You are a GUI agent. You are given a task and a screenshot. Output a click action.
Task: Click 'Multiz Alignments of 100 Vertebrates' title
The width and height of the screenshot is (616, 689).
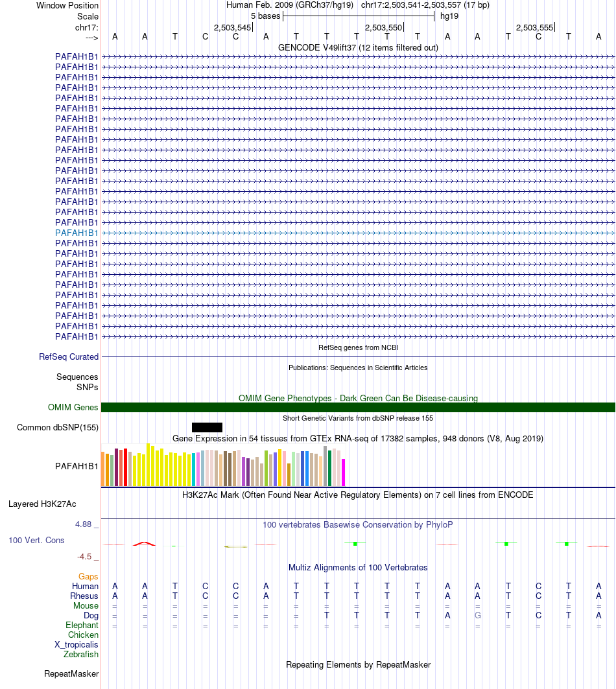tap(358, 567)
